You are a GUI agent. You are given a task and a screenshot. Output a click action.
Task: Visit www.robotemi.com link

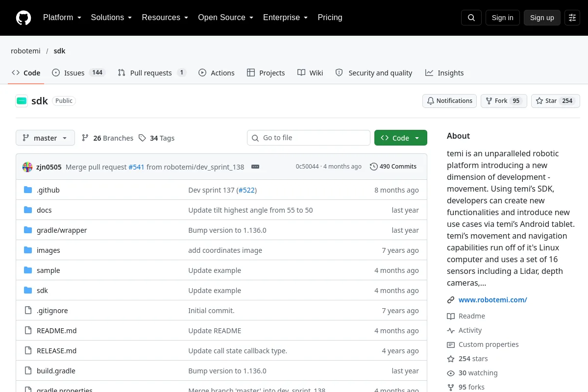(x=492, y=300)
